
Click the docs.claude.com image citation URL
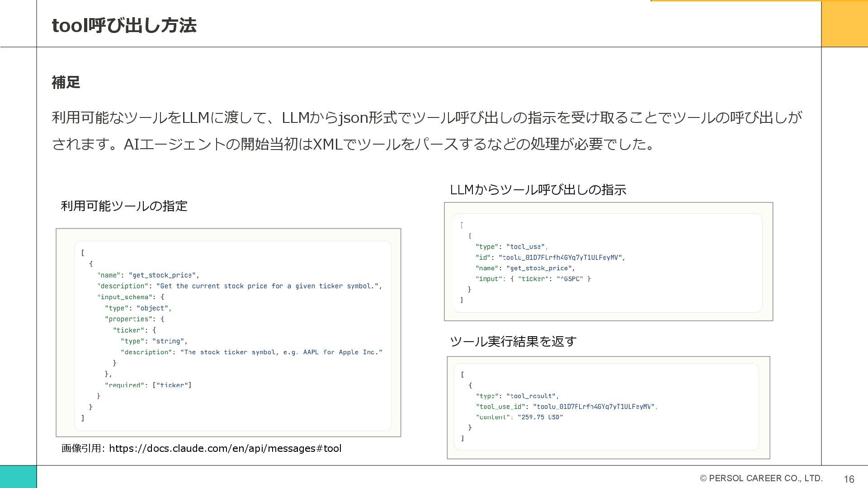click(225, 448)
